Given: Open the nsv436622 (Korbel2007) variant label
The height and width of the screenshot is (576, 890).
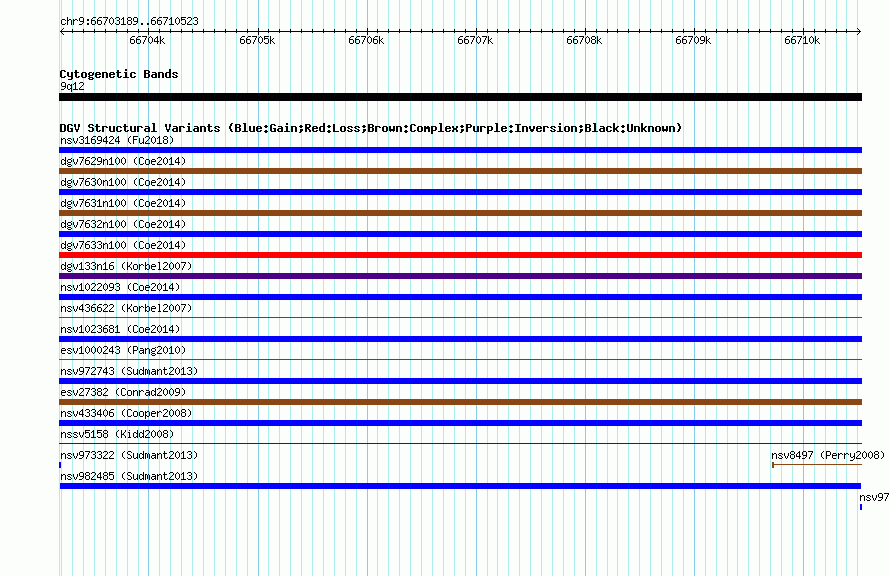Looking at the screenshot, I should [126, 308].
